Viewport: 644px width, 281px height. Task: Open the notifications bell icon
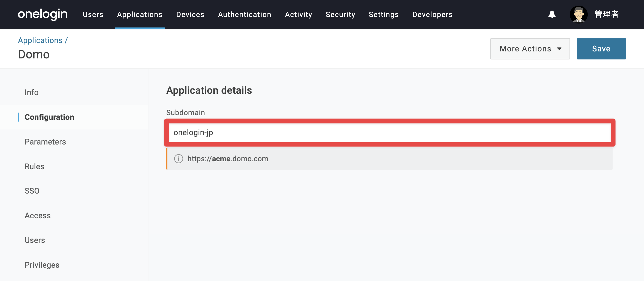click(552, 14)
